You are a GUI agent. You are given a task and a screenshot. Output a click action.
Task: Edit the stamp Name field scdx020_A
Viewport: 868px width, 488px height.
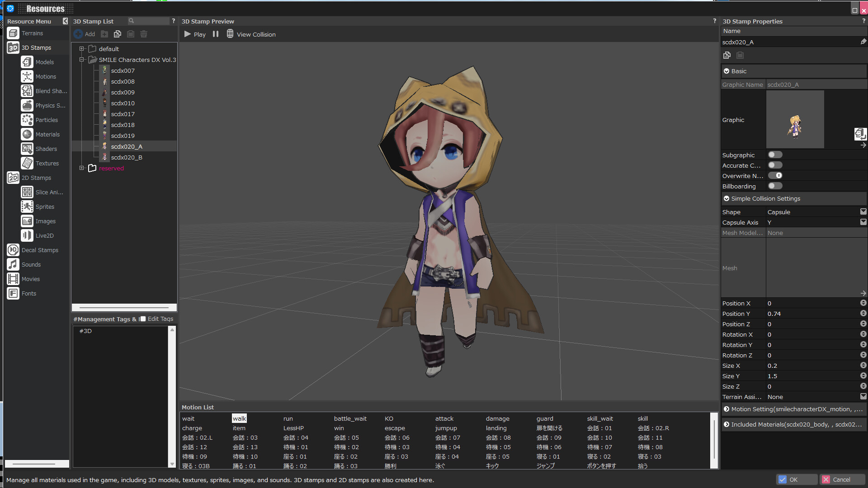pos(790,42)
